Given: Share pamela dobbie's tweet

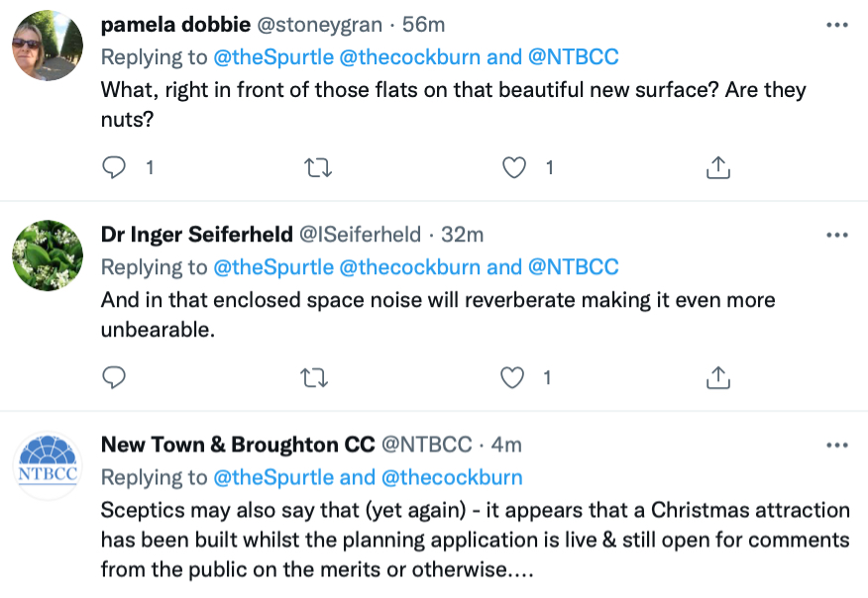Looking at the screenshot, I should pos(718,167).
